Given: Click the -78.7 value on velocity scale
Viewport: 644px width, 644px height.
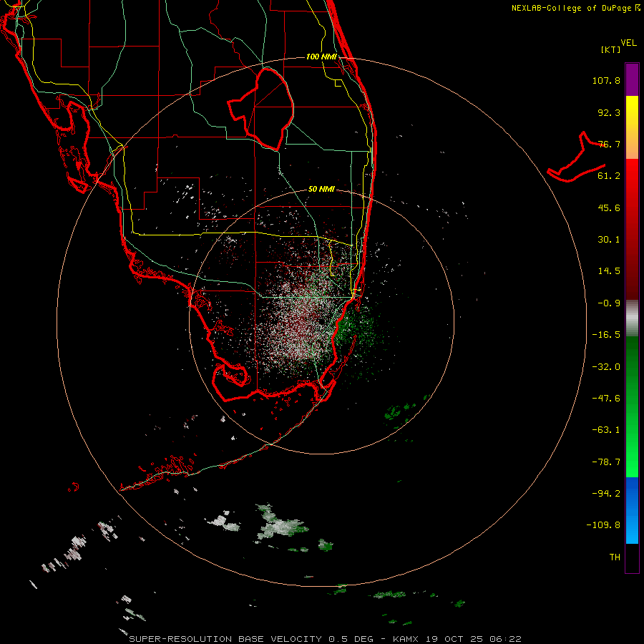Looking at the screenshot, I should point(606,462).
